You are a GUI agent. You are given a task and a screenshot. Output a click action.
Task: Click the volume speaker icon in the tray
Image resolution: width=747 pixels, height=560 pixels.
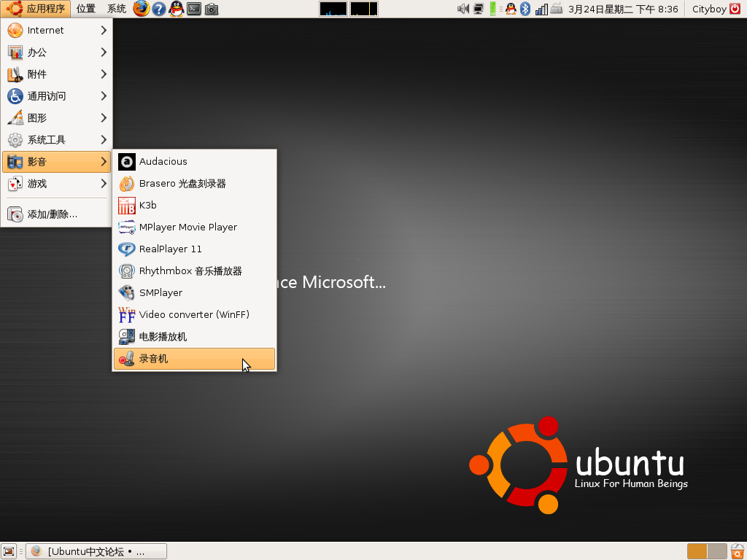(x=463, y=9)
